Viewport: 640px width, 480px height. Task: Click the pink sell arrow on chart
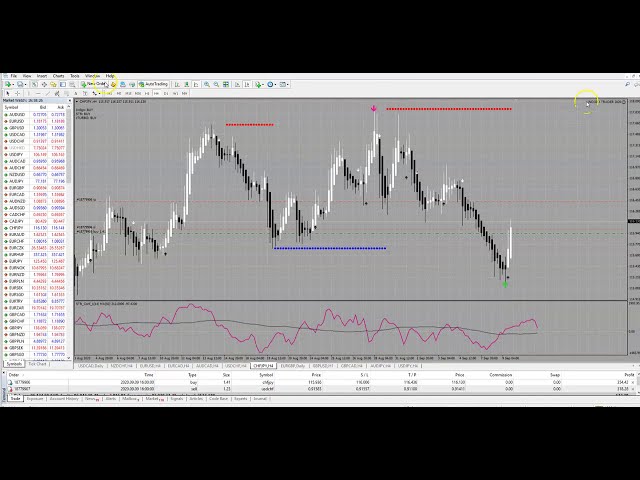tap(374, 108)
